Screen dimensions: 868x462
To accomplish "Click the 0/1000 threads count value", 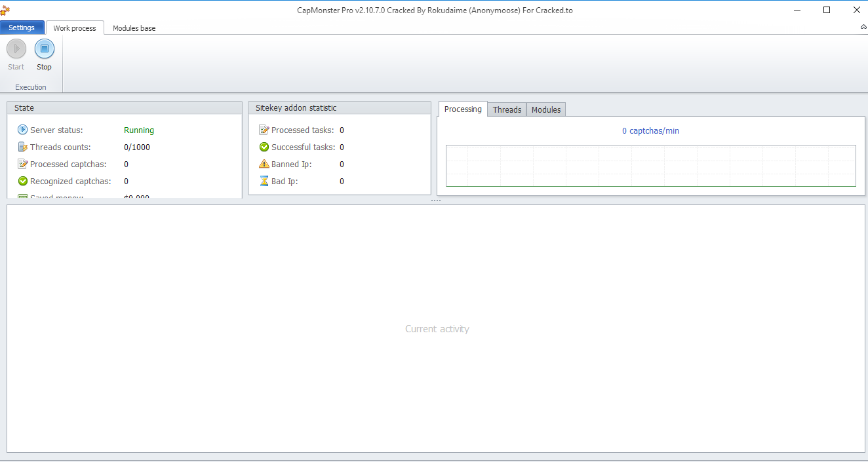I will click(137, 147).
